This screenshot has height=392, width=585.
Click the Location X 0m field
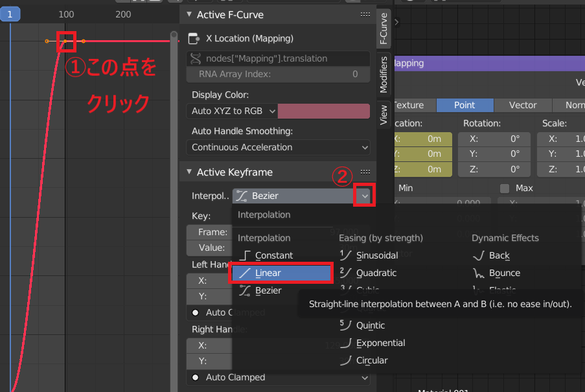pyautogui.click(x=424, y=139)
